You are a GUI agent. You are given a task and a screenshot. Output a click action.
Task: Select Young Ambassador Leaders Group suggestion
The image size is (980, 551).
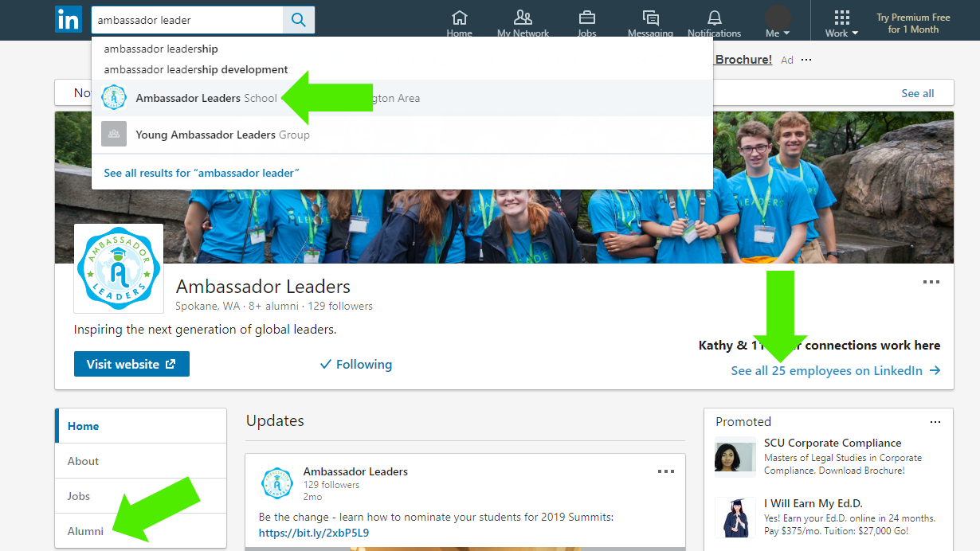[x=402, y=135]
